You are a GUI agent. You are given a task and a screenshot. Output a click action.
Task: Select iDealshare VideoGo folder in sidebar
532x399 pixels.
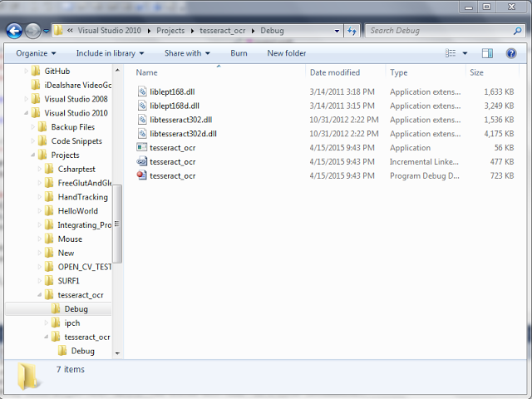(x=77, y=85)
